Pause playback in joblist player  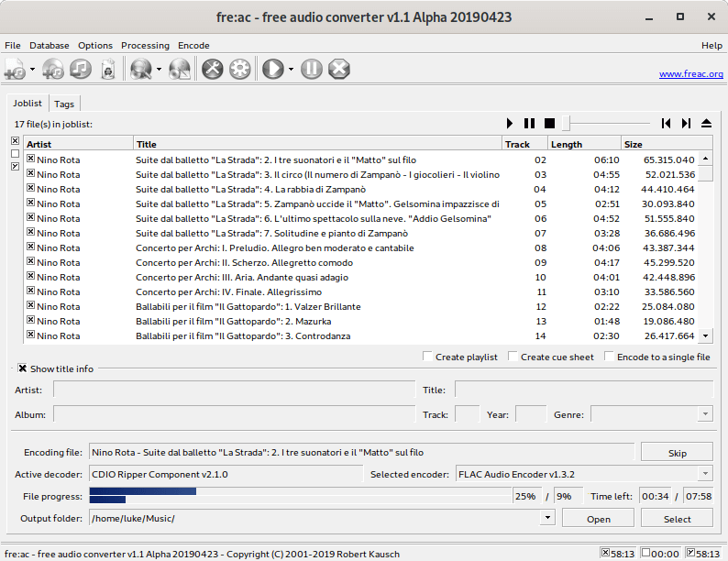coord(529,124)
